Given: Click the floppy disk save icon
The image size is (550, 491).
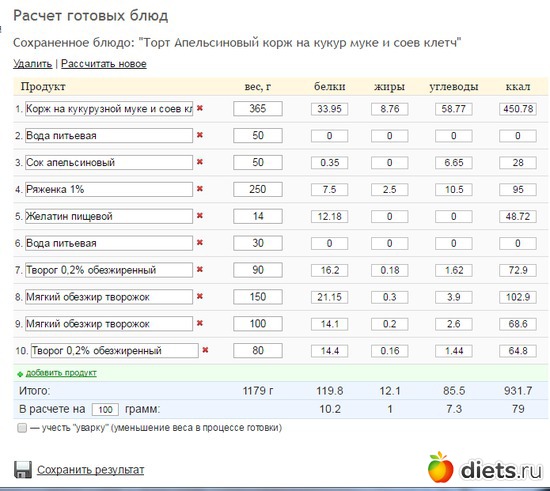Looking at the screenshot, I should [23, 470].
